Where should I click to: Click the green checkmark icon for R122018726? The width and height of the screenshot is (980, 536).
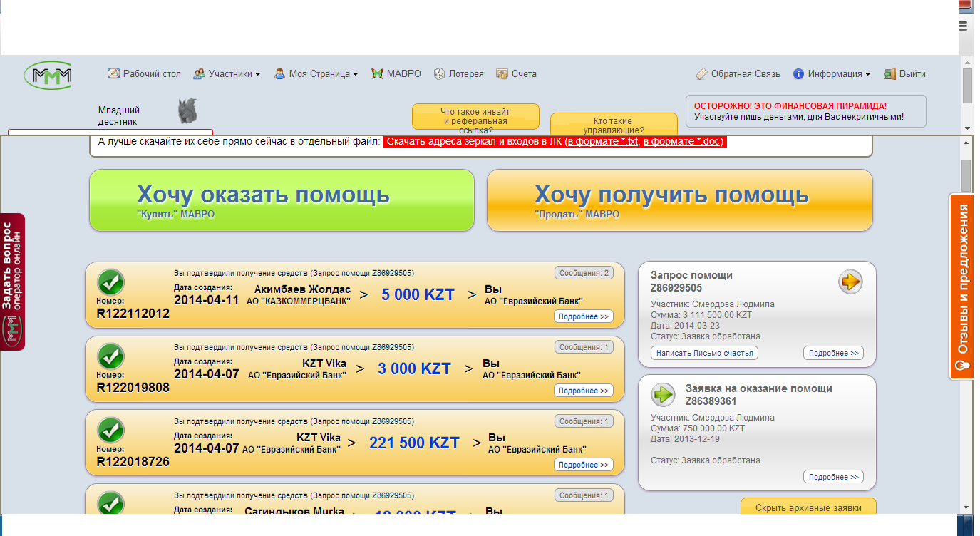110,431
